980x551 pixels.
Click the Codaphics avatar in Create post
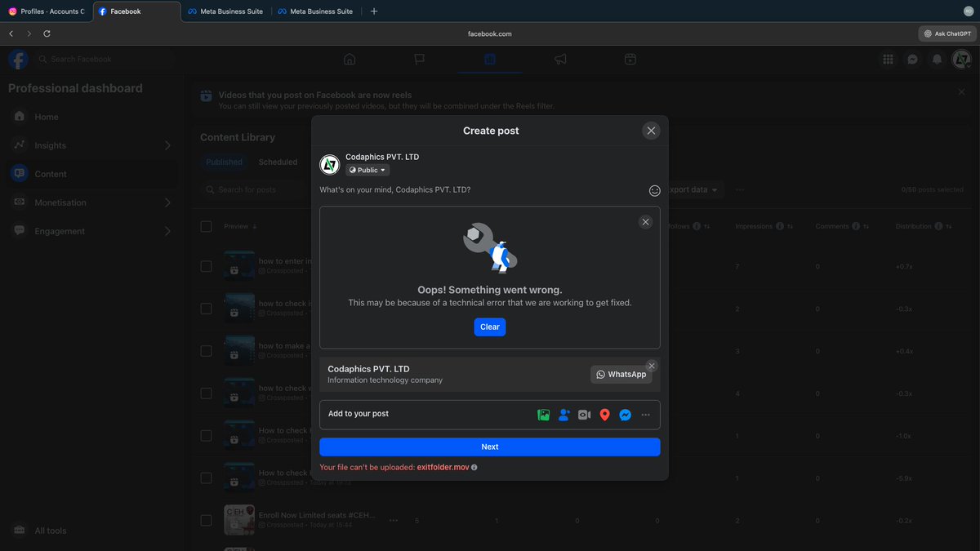click(330, 164)
